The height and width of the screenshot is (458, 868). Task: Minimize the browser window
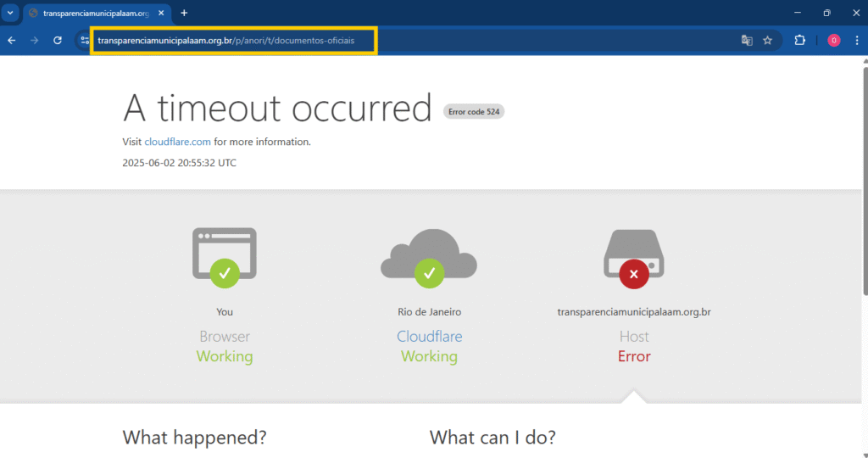pyautogui.click(x=798, y=13)
